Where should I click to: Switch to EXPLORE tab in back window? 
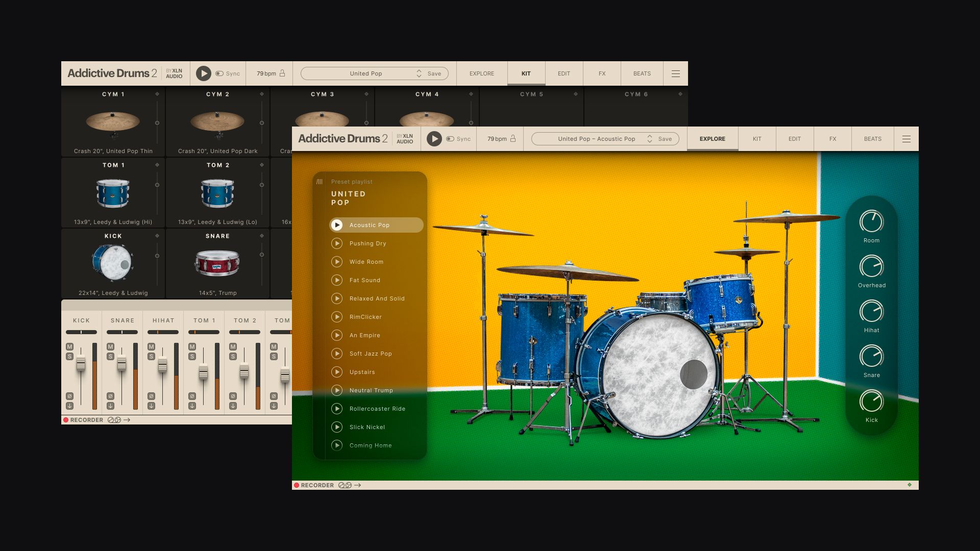coord(482,73)
